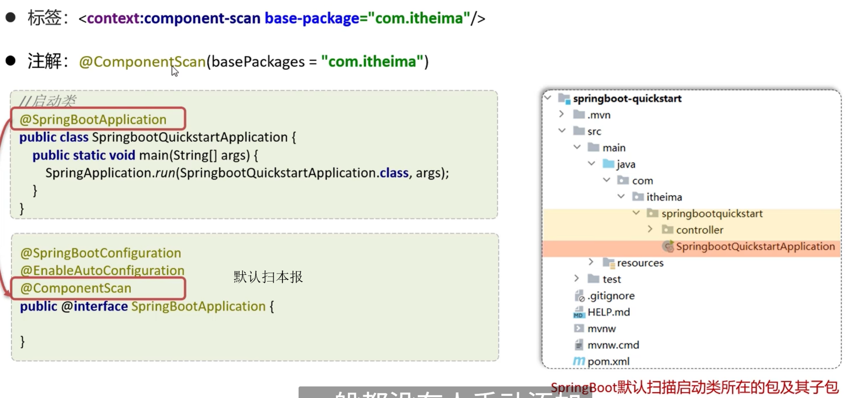Click the HELP.md markdown file icon

[579, 312]
